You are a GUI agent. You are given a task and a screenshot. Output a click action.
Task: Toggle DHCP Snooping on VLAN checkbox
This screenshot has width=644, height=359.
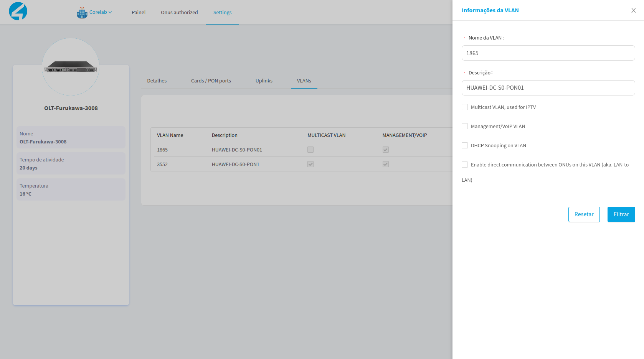tap(465, 146)
